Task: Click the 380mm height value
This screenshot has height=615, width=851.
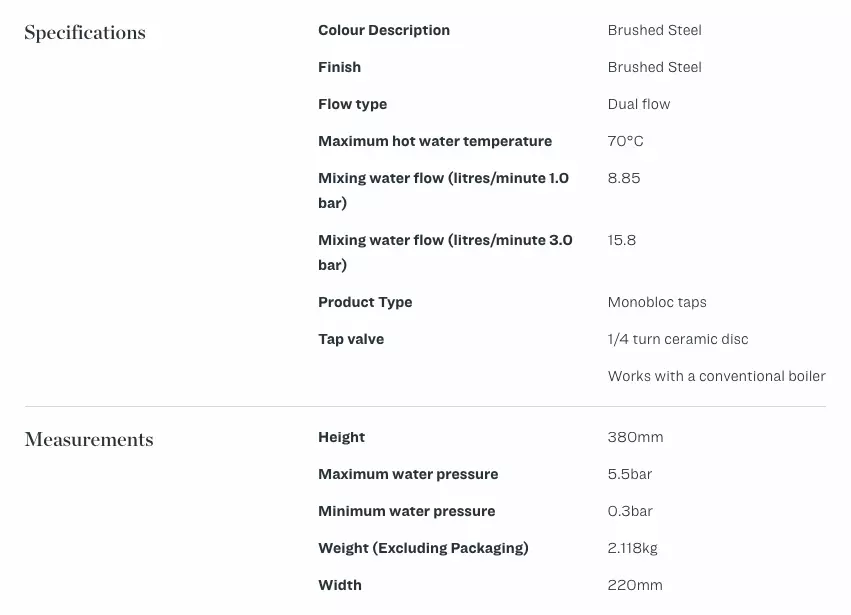Action: pyautogui.click(x=636, y=437)
